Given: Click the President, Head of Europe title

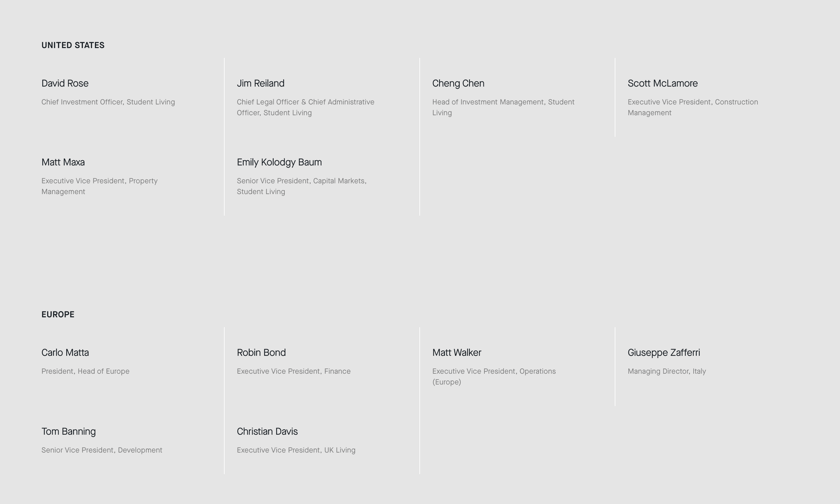Looking at the screenshot, I should coord(85,371).
